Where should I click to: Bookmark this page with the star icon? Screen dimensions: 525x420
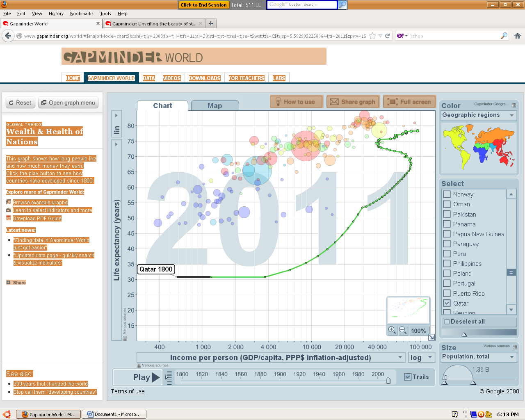(372, 36)
